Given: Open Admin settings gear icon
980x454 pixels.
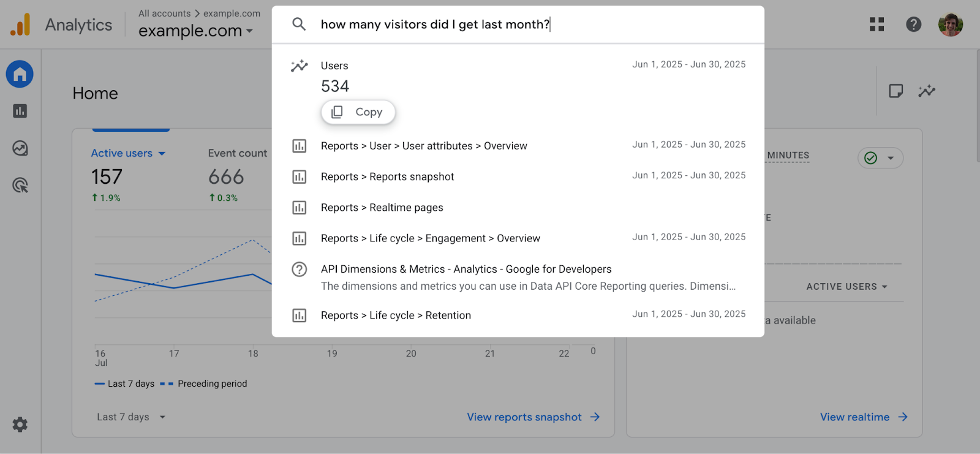Looking at the screenshot, I should [20, 425].
